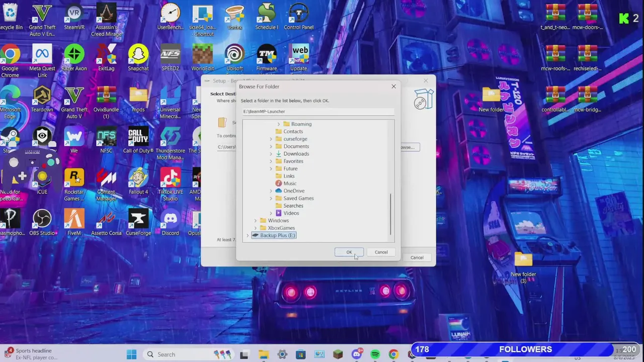Open the Snapchat desktop icon
This screenshot has height=362, width=644.
[x=138, y=59]
